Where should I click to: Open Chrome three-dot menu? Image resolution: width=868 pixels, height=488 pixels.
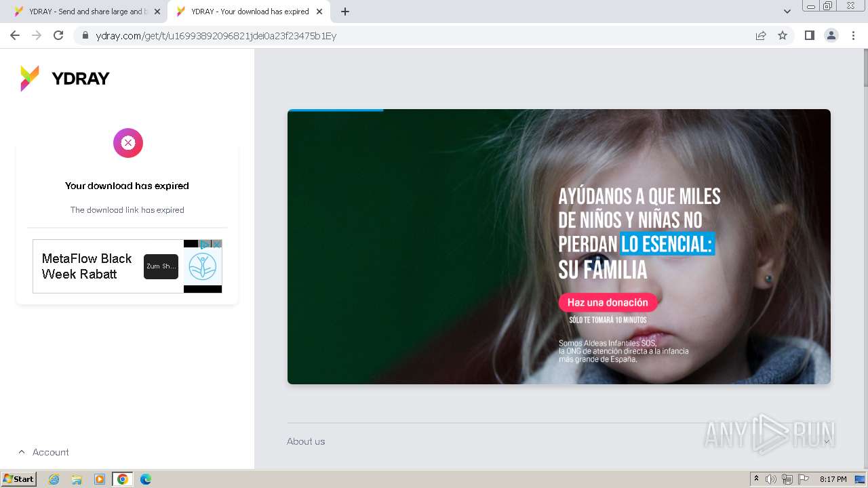852,36
